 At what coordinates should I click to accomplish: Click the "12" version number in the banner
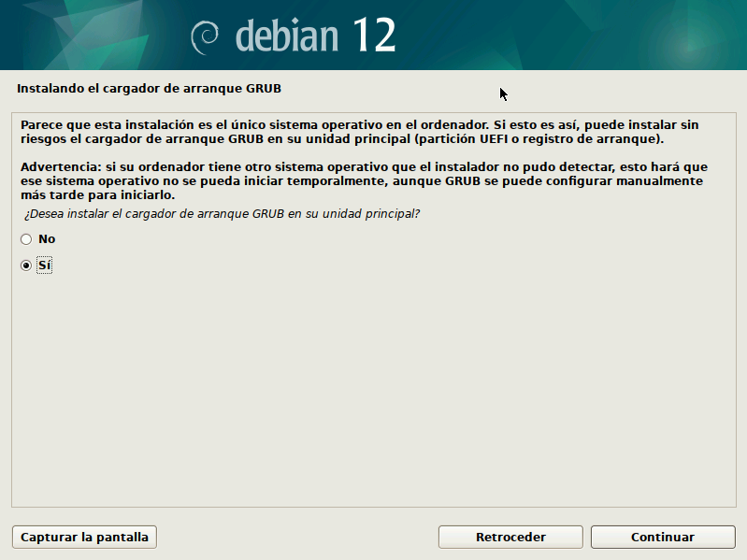374,36
